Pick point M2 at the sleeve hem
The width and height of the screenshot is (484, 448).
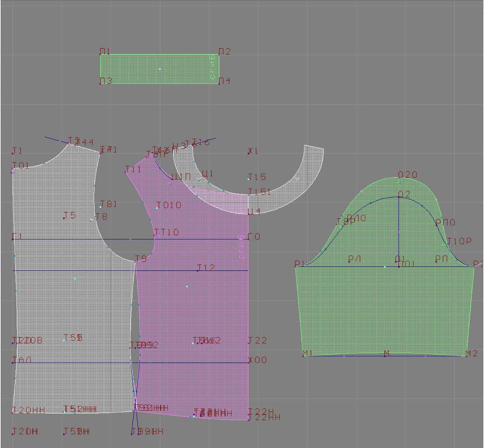coord(466,356)
